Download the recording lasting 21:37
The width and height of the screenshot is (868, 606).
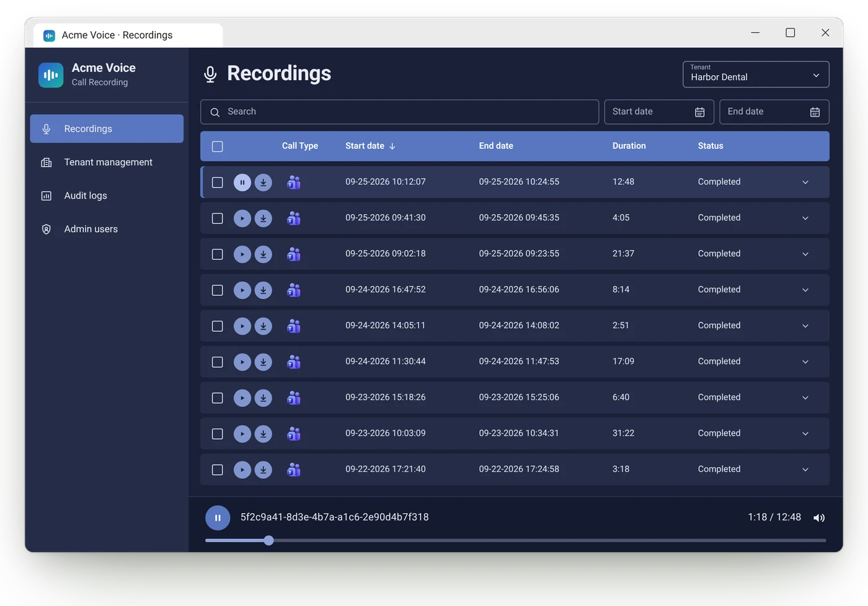tap(263, 254)
